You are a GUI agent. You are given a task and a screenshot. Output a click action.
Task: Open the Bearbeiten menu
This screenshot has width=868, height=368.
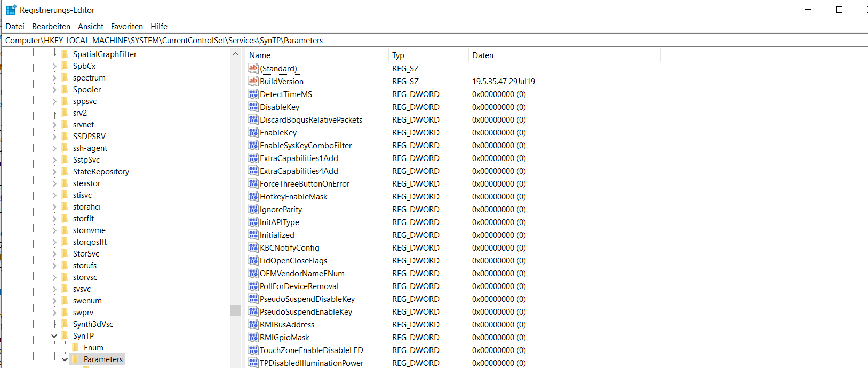point(51,27)
